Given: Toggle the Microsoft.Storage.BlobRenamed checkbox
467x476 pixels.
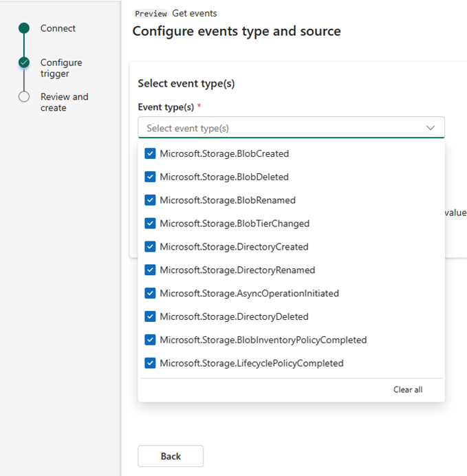Looking at the screenshot, I should [x=150, y=200].
